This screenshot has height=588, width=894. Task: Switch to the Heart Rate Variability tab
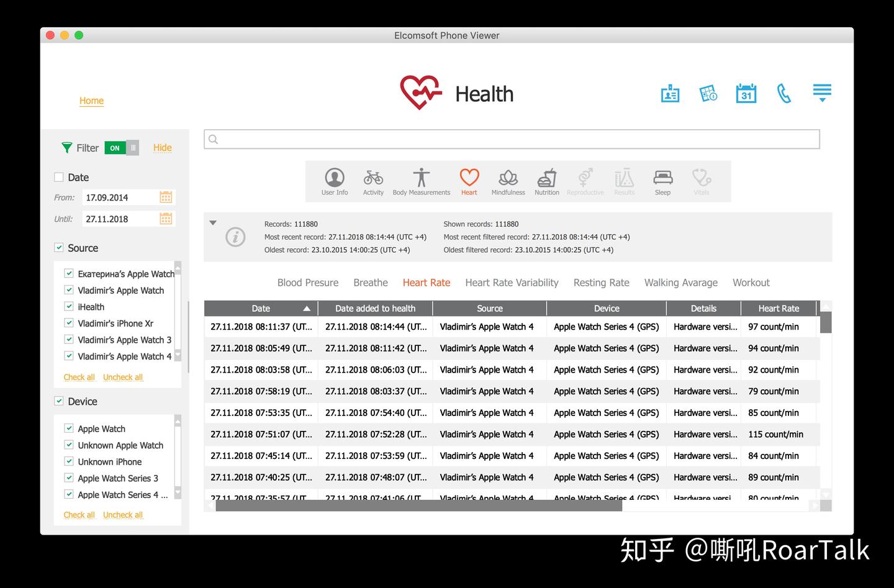512,283
